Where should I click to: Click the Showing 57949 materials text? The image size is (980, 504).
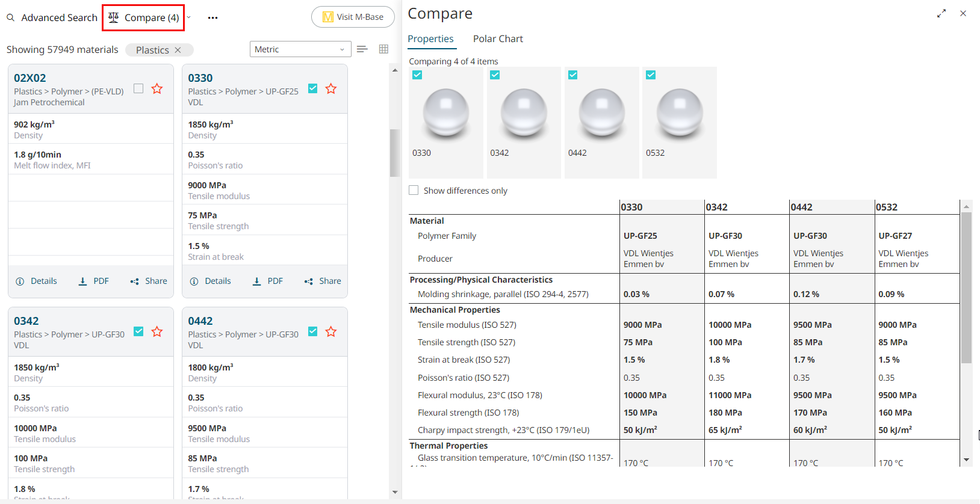point(63,49)
